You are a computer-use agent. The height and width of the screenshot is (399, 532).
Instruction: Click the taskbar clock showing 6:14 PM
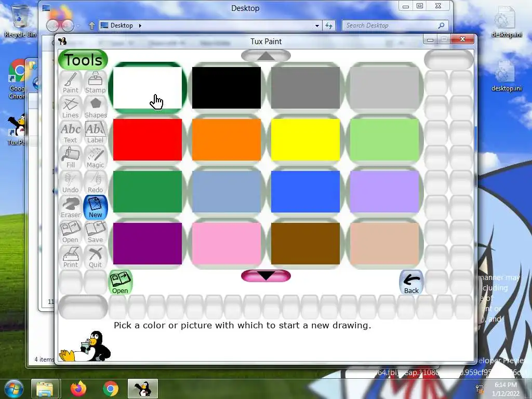(506, 389)
